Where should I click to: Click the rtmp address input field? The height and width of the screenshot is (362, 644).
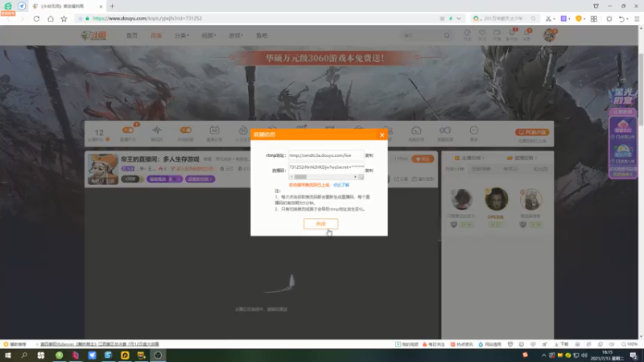click(326, 155)
